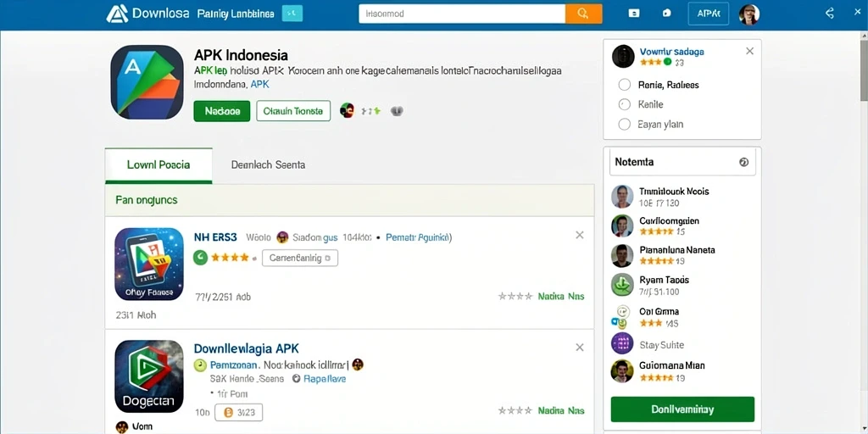Select the Renia, Raibees radio option
Screen dimensions: 868x434
click(625, 85)
